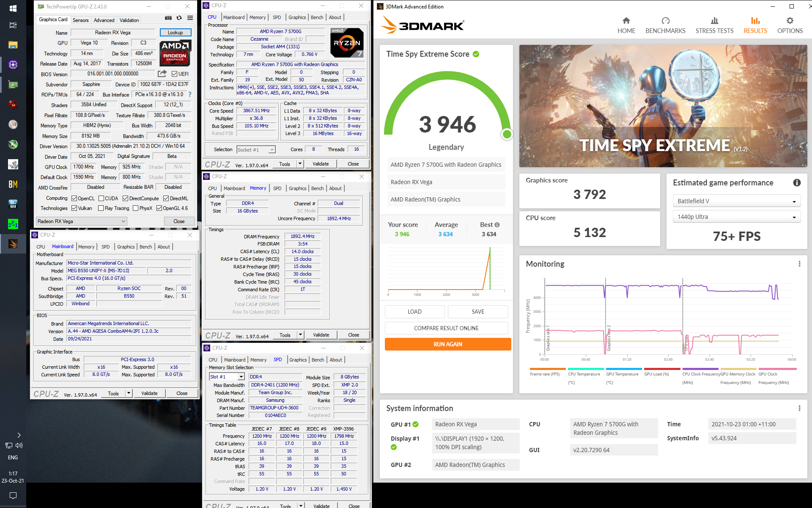Open 3DMark BENCHMARKS gauge icon
Viewport: 812px width, 508px height.
pos(665,21)
